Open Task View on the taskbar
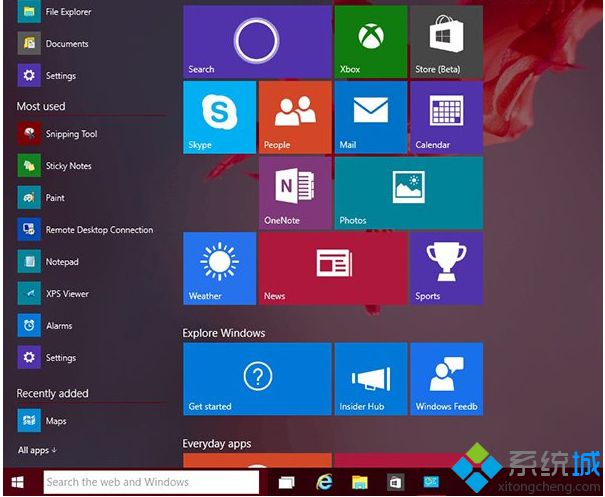The image size is (605, 497). [x=286, y=482]
